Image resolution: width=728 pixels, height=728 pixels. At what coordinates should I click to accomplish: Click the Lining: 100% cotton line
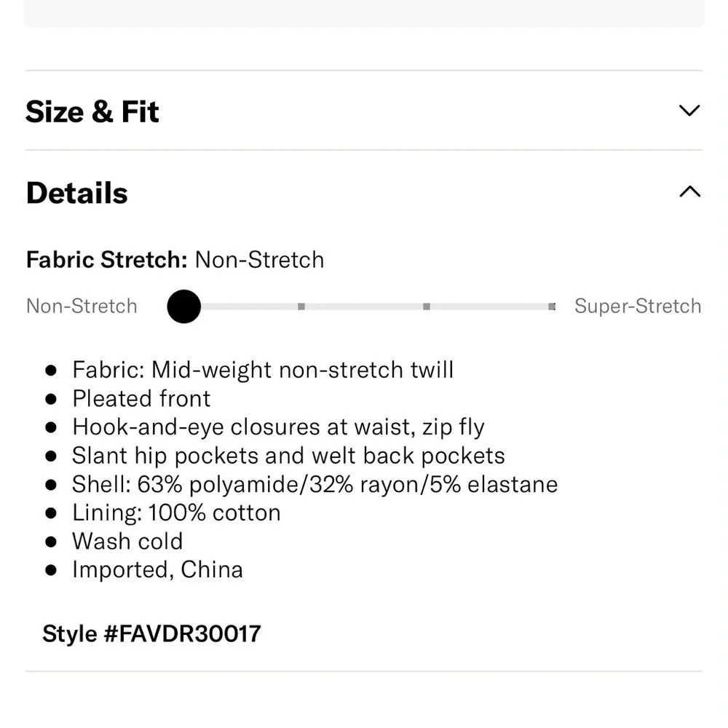[x=176, y=513]
